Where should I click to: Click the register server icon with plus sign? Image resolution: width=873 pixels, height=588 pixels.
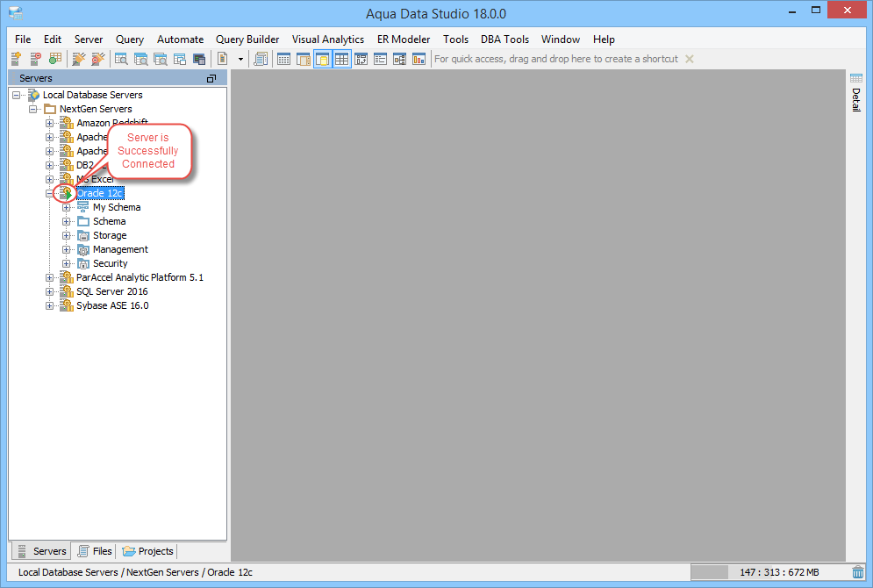[16, 59]
